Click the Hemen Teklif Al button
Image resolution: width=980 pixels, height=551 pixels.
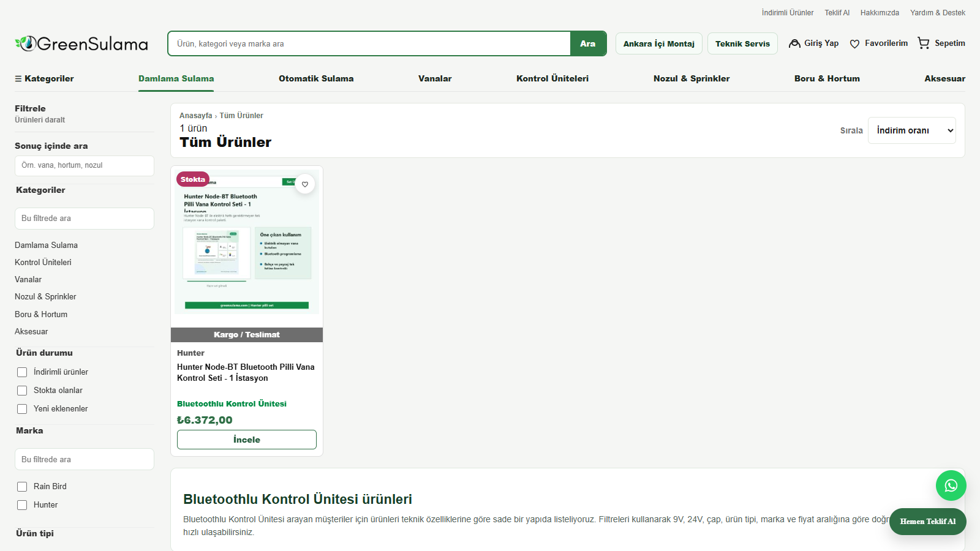pos(927,522)
